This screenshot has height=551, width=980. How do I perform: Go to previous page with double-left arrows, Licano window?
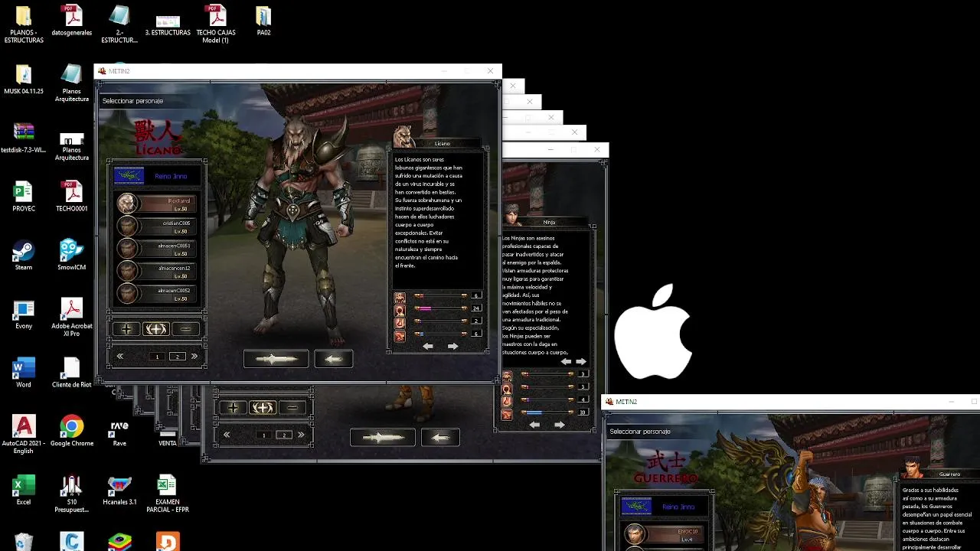tap(120, 357)
